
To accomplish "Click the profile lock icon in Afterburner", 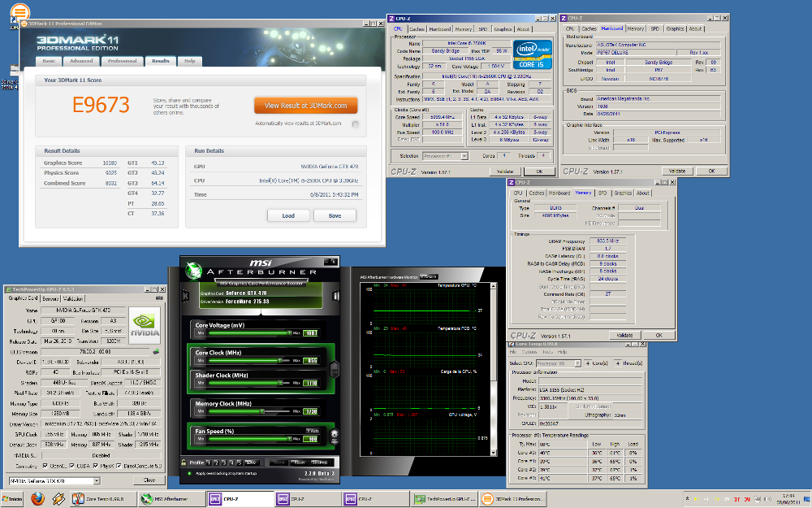I will (x=184, y=462).
